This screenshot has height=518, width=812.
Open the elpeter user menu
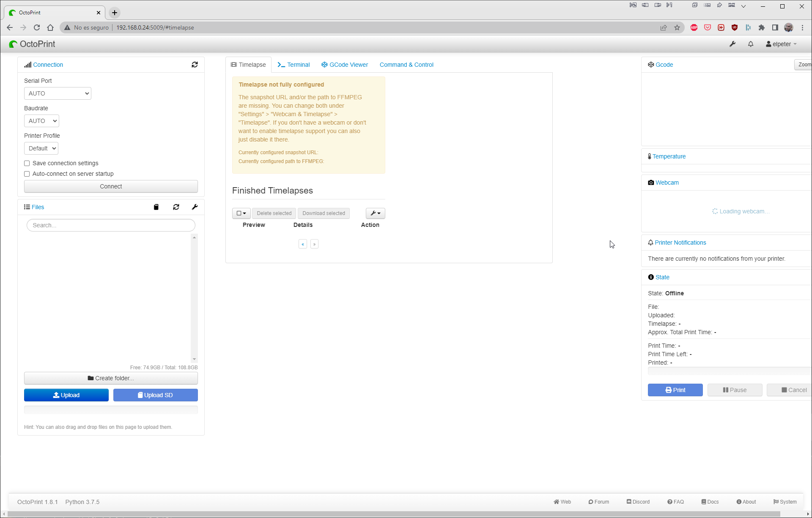(781, 44)
